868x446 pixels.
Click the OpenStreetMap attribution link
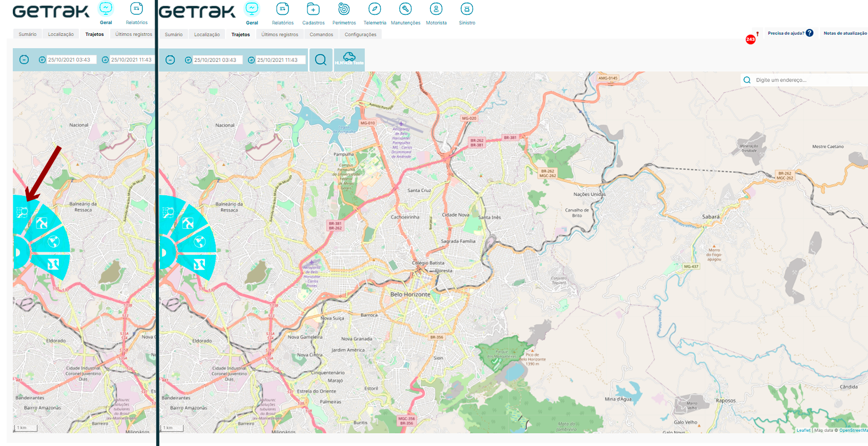[x=854, y=430]
